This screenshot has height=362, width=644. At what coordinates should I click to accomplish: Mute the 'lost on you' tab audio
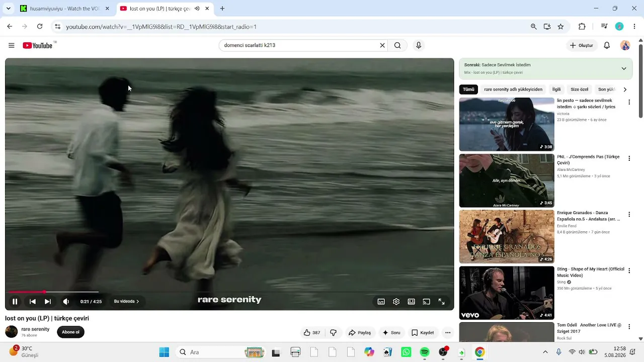[x=197, y=9]
